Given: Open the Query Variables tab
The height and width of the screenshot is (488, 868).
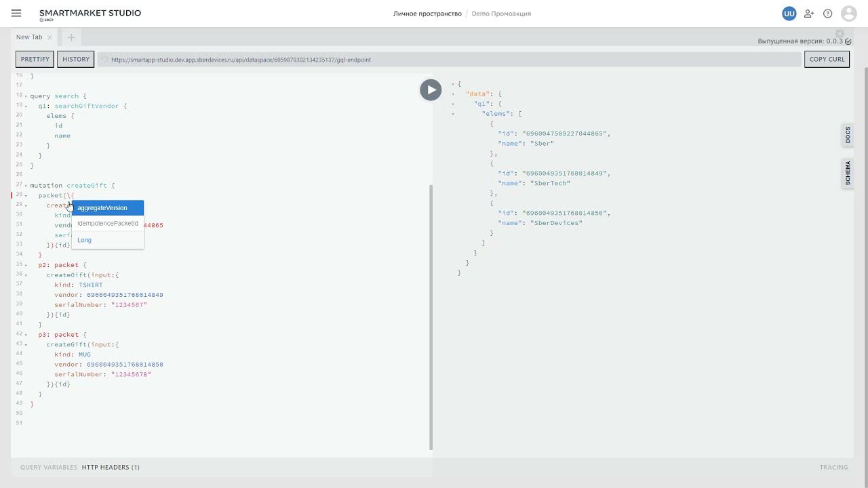Looking at the screenshot, I should (x=49, y=467).
